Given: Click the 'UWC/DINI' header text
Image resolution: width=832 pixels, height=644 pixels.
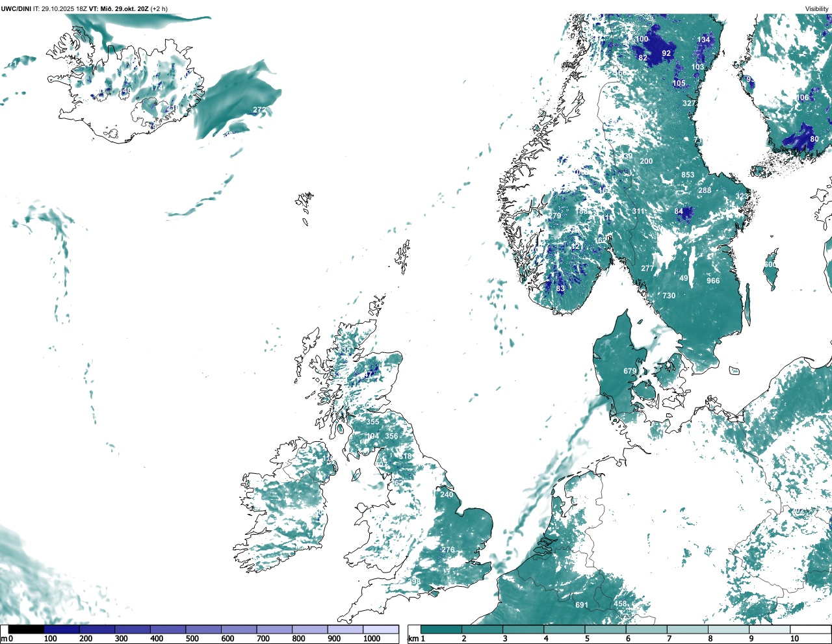Looking at the screenshot, I should click(x=16, y=8).
